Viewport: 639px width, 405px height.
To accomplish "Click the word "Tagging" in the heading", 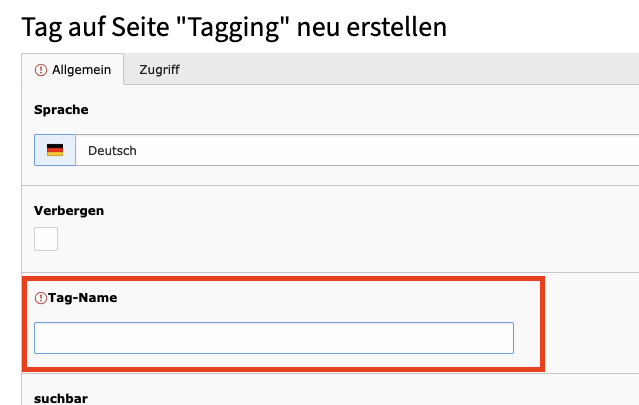I will coord(235,27).
